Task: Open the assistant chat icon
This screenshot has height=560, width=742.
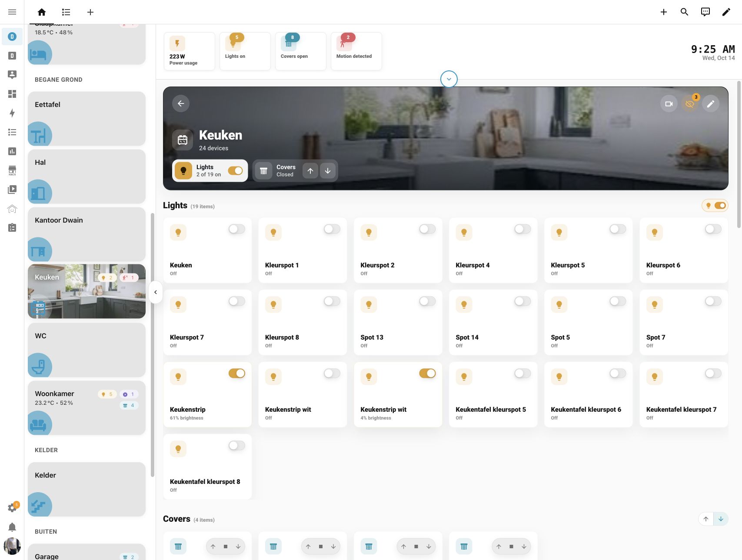Action: (x=705, y=12)
